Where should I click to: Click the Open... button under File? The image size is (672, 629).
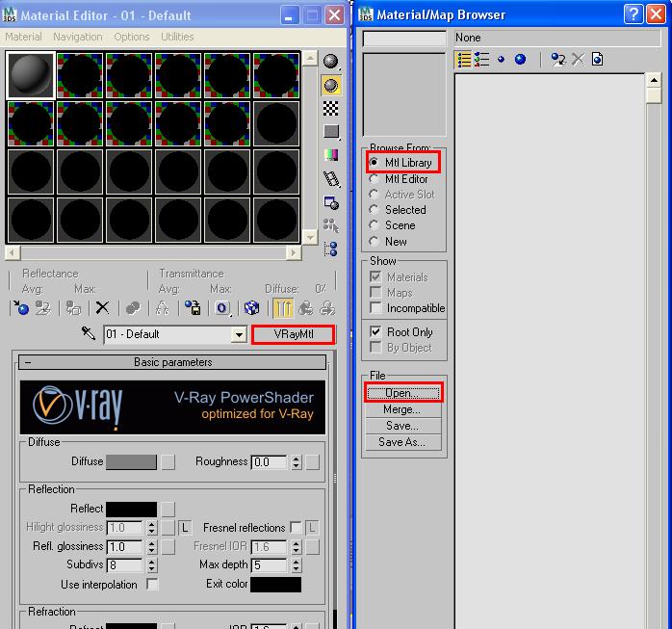(402, 393)
